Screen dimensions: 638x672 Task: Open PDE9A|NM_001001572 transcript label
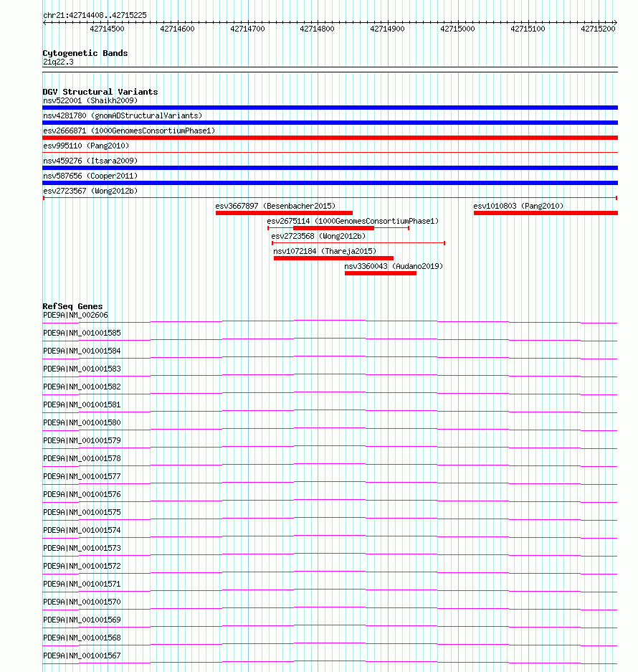pos(82,566)
